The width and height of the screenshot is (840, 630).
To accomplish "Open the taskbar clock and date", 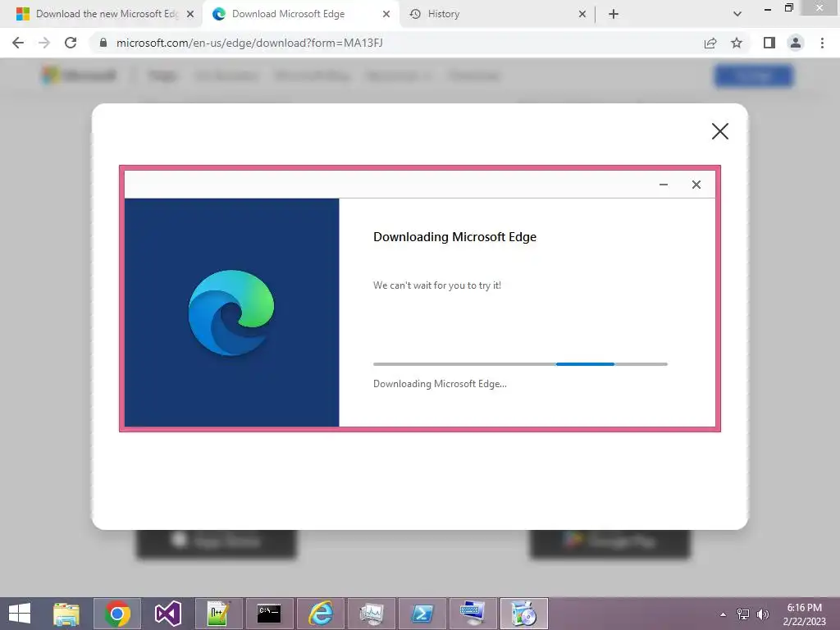I will point(804,614).
